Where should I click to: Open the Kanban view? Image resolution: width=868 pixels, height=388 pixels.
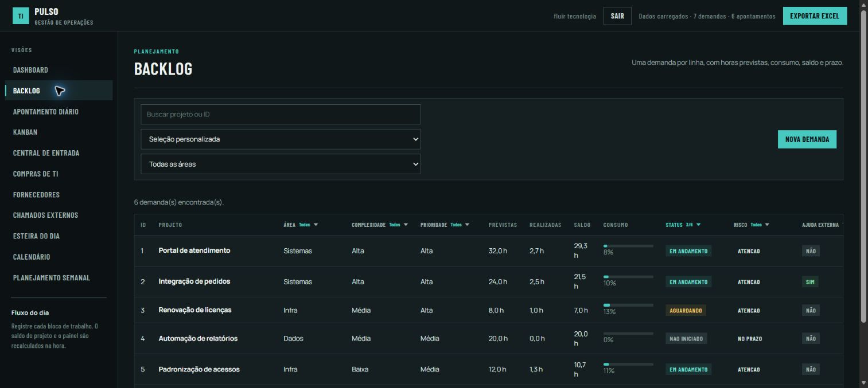click(25, 132)
